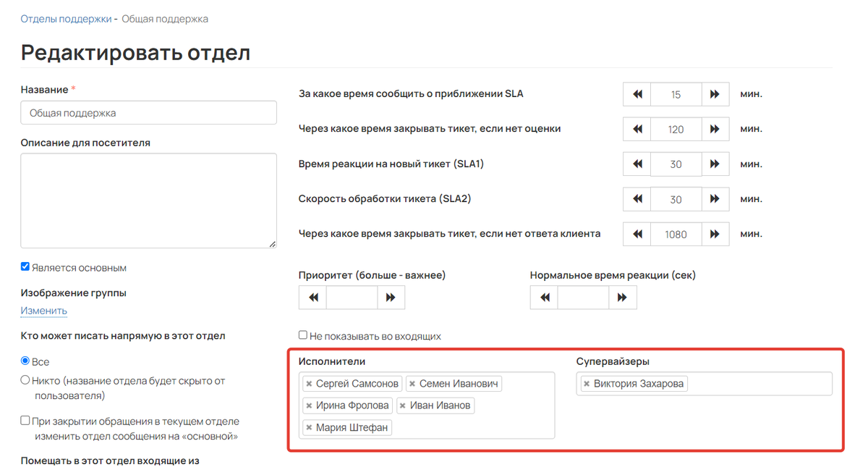The image size is (868, 475).
Task: Open the Исполнители multi-select field
Action: (427, 405)
